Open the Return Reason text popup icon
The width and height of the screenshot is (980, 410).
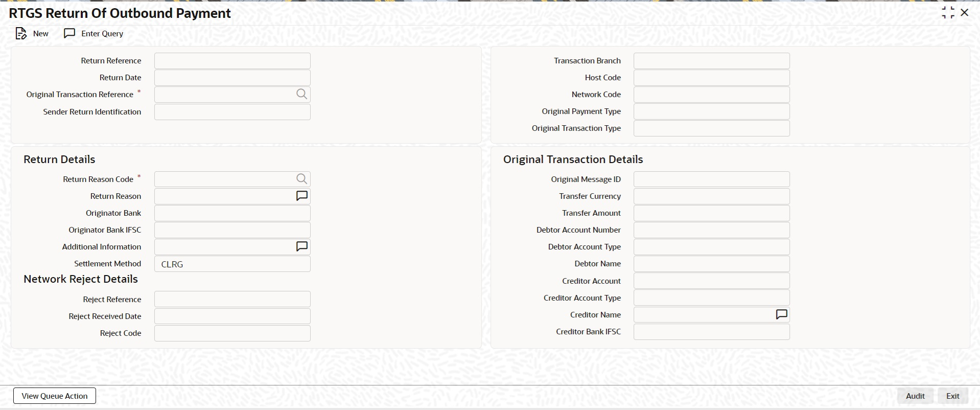coord(302,196)
